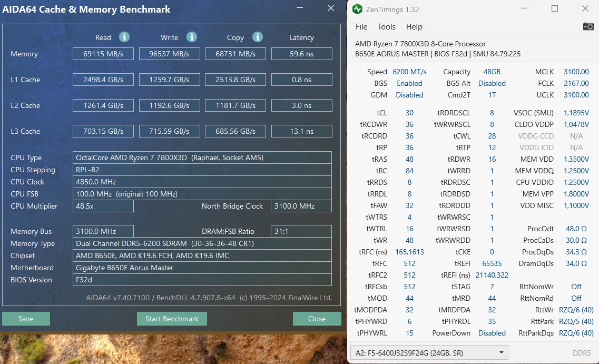This screenshot has width=599, height=364.
Task: Click the tRAS value 48
Action: pos(409,159)
